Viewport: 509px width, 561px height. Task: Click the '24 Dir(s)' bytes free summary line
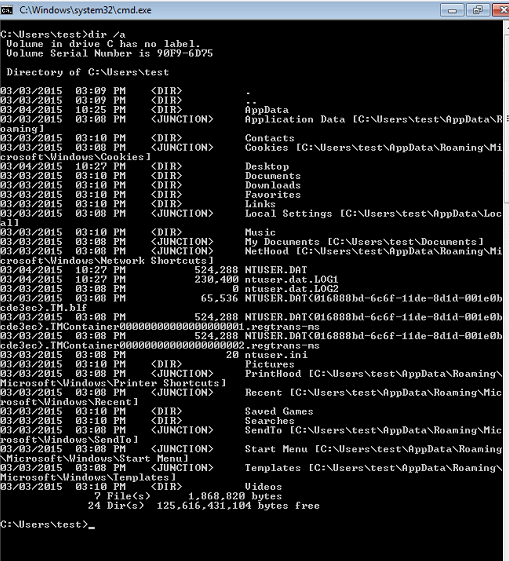coord(204,506)
